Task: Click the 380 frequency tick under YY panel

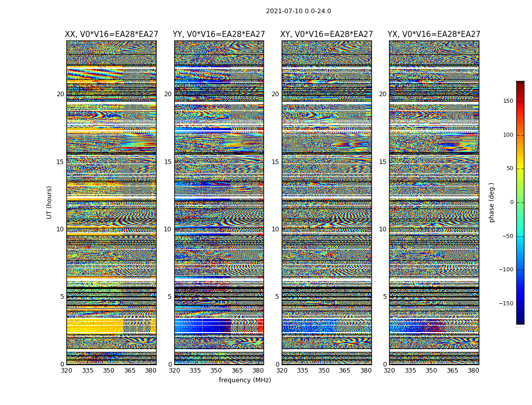Action: coord(258,371)
